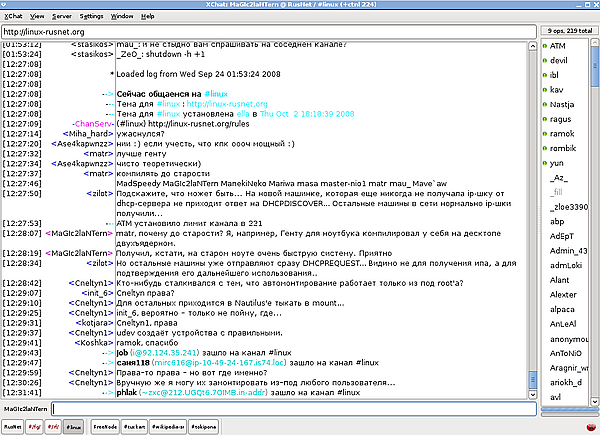Image resolution: width=600 pixels, height=435 pixels.
Task: Switch to the #linux channel tab
Action: click(x=72, y=425)
